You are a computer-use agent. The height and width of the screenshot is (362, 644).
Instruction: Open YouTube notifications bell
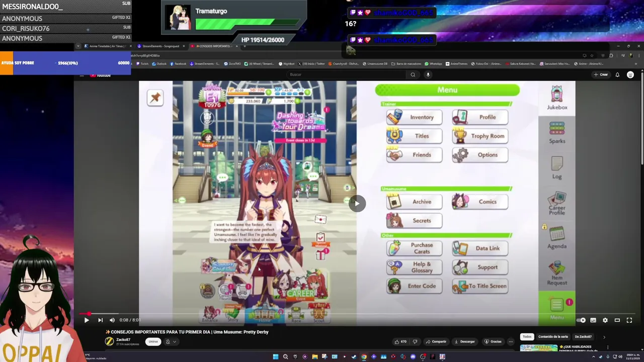pos(617,75)
